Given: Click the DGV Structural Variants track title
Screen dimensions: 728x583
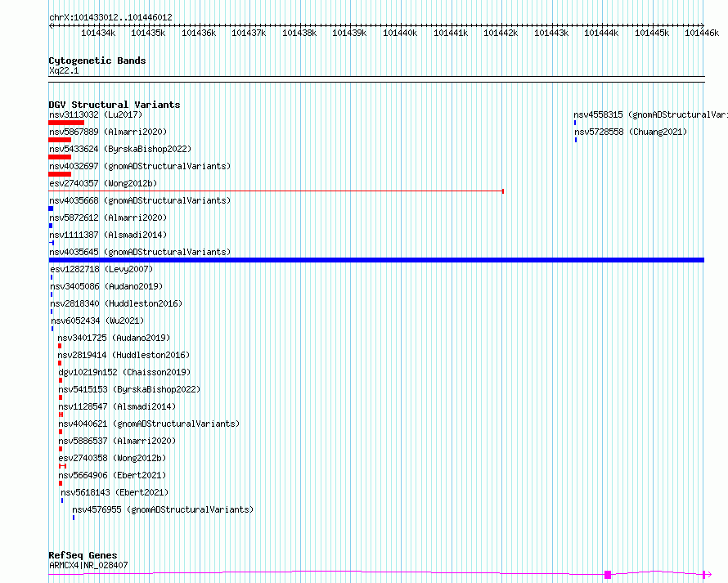Looking at the screenshot, I should [115, 105].
